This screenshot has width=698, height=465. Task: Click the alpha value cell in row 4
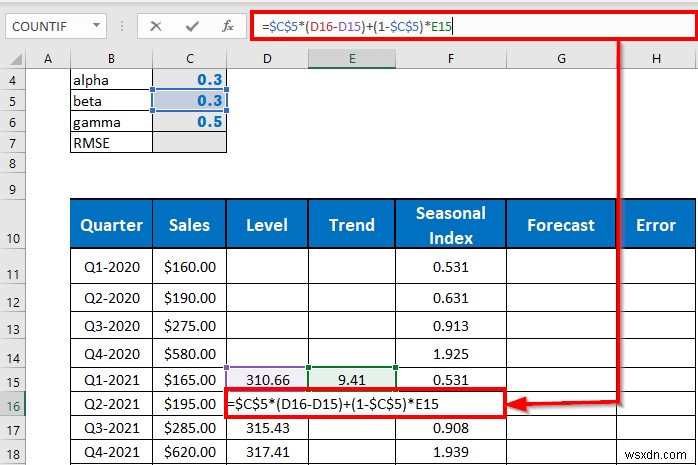click(190, 80)
